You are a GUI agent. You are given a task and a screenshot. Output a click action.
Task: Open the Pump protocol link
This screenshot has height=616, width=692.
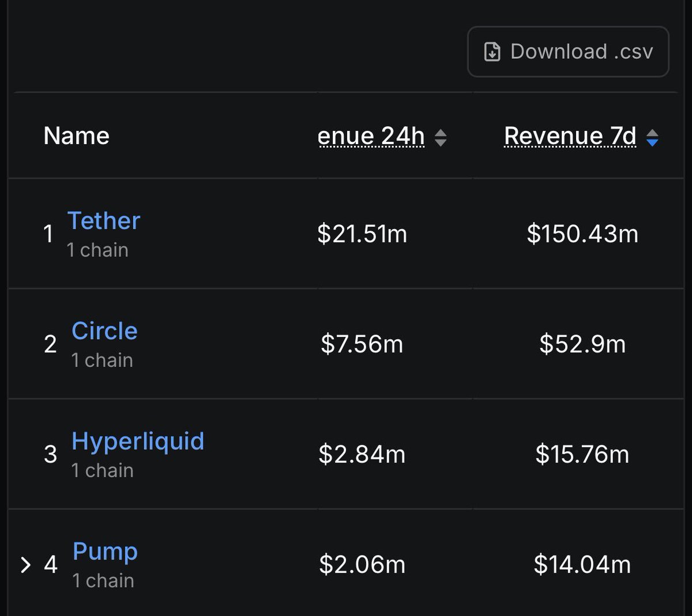105,551
